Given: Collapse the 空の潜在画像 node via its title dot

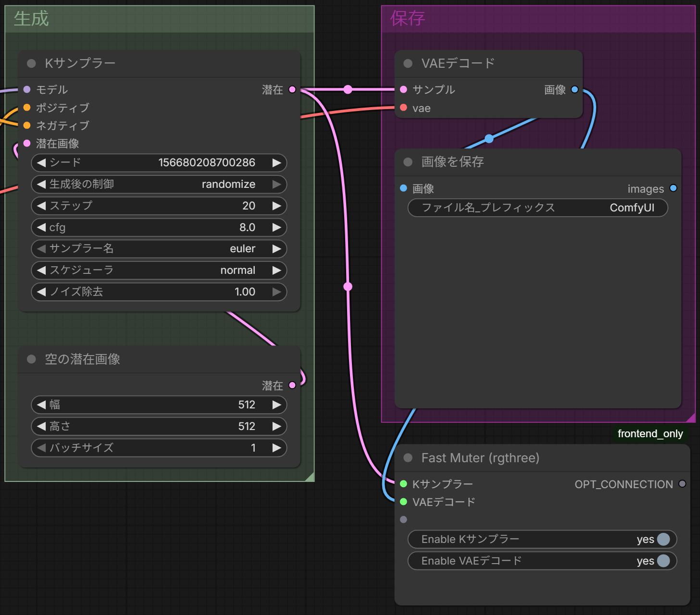Looking at the screenshot, I should 32,359.
